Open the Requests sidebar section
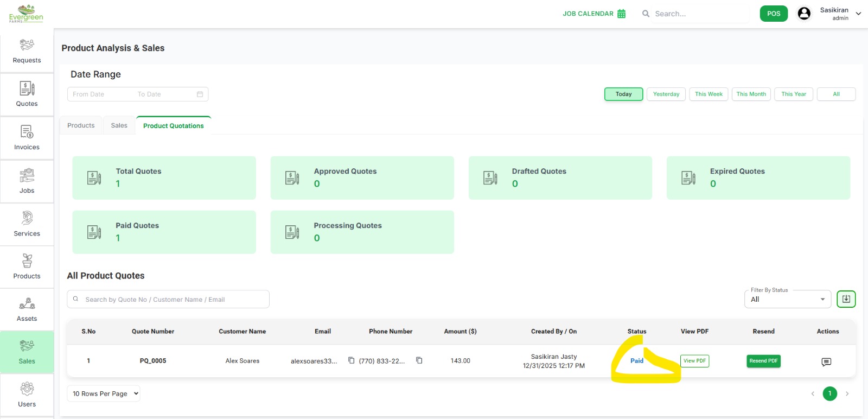Image resolution: width=868 pixels, height=419 pixels. (27, 51)
